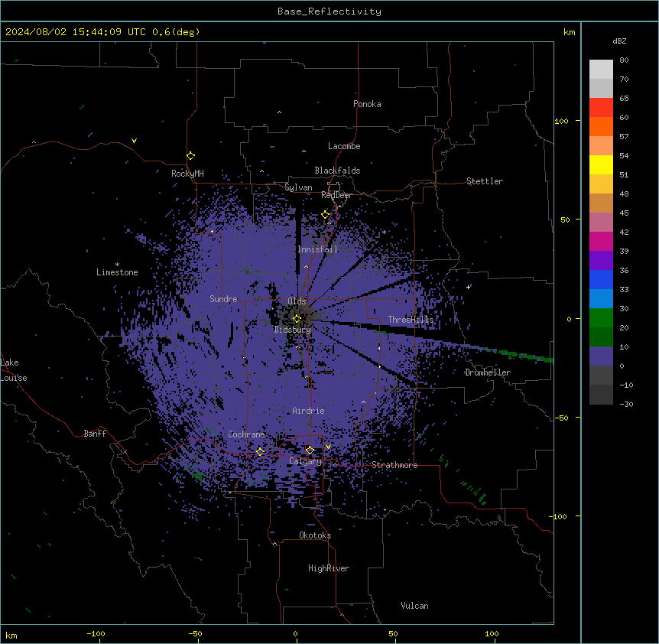Select the Innisfail city label
The image size is (659, 644).
318,249
